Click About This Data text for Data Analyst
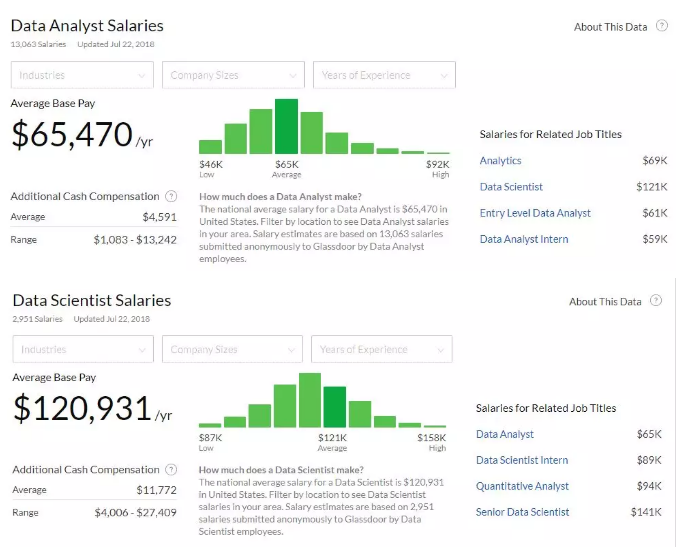 610,27
